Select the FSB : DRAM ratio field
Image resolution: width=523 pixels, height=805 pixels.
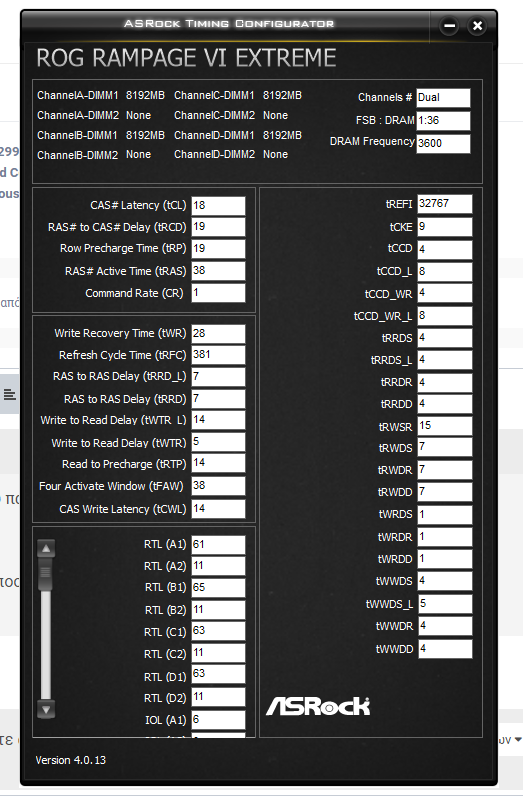pyautogui.click(x=443, y=121)
